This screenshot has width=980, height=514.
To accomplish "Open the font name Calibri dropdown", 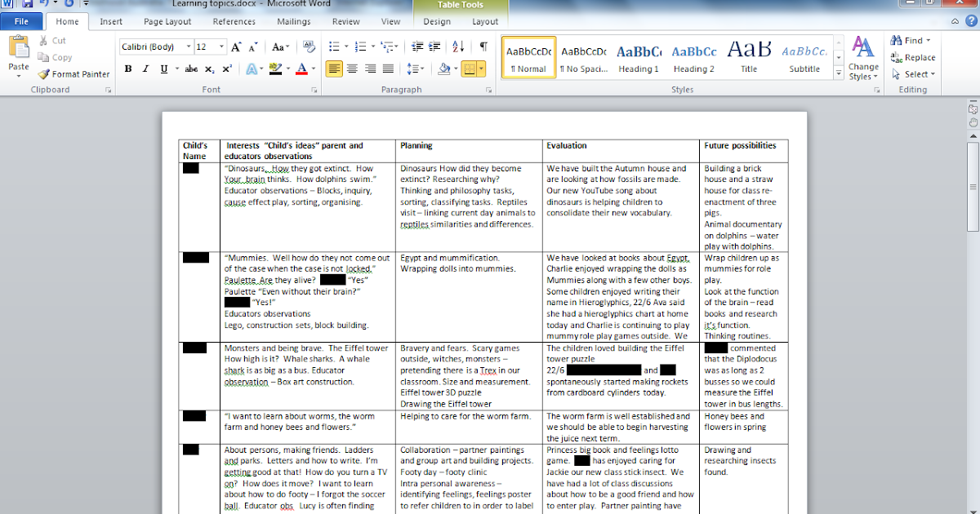I will click(189, 47).
